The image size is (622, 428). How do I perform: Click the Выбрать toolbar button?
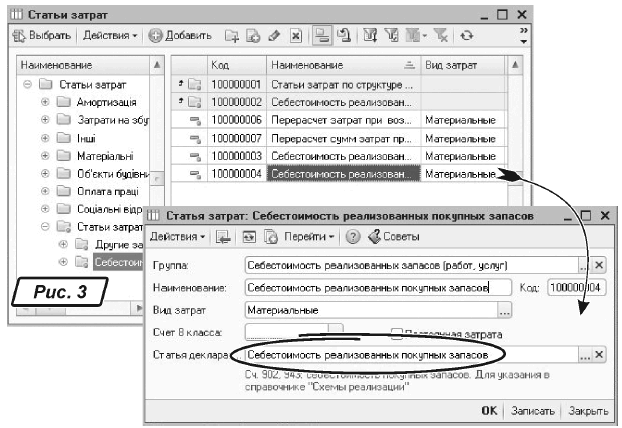(42, 36)
